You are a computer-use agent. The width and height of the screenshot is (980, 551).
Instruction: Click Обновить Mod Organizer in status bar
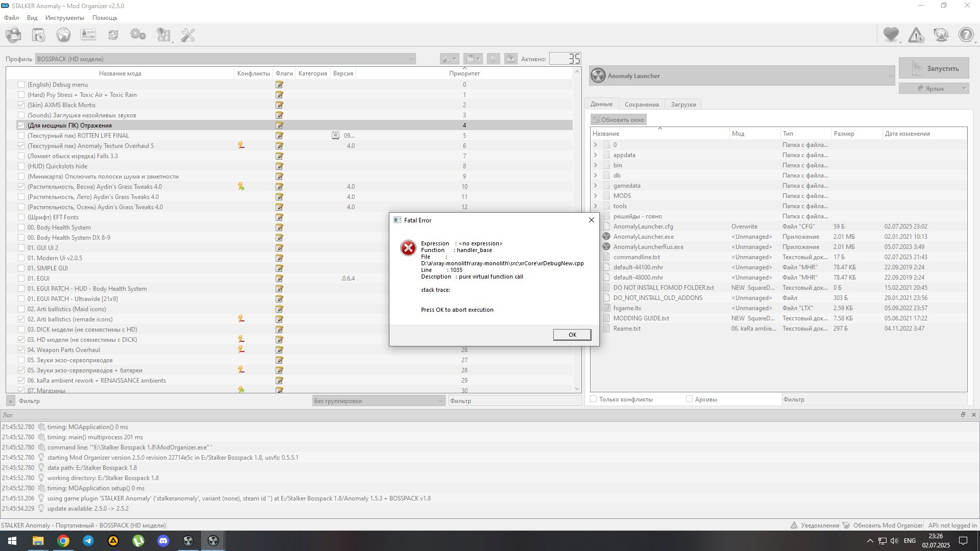(883, 525)
